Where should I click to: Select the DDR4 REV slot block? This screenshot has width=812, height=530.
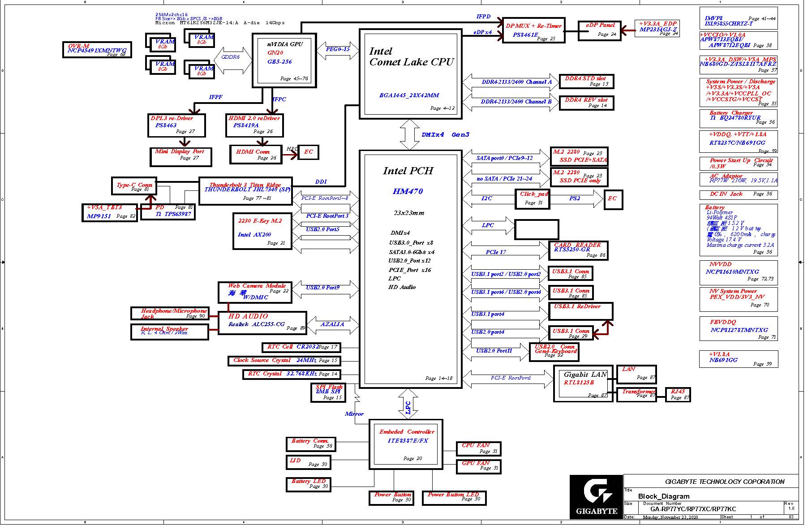[x=586, y=103]
